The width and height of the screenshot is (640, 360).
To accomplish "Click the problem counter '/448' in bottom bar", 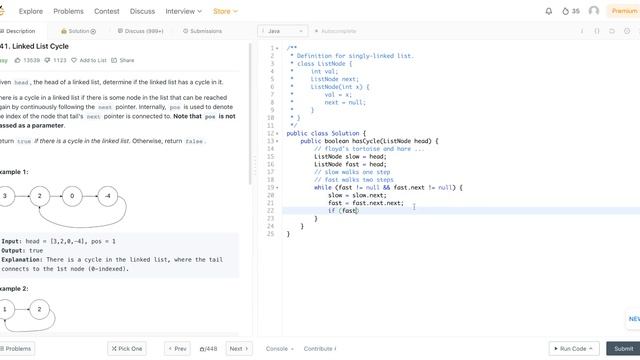I will [x=208, y=349].
